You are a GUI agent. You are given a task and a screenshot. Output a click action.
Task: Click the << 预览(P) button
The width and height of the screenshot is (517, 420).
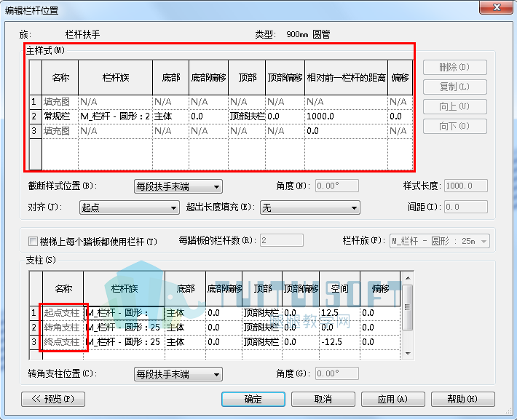tap(53, 399)
